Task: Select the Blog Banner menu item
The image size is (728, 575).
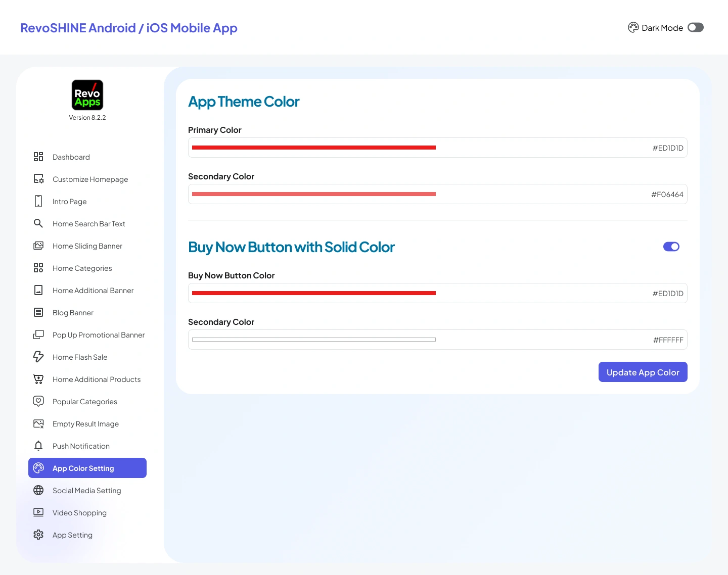Action: pyautogui.click(x=87, y=313)
